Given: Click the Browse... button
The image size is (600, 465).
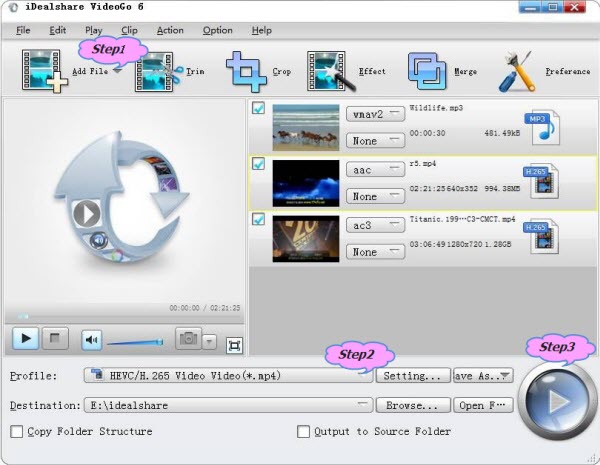Looking at the screenshot, I should pyautogui.click(x=413, y=405).
